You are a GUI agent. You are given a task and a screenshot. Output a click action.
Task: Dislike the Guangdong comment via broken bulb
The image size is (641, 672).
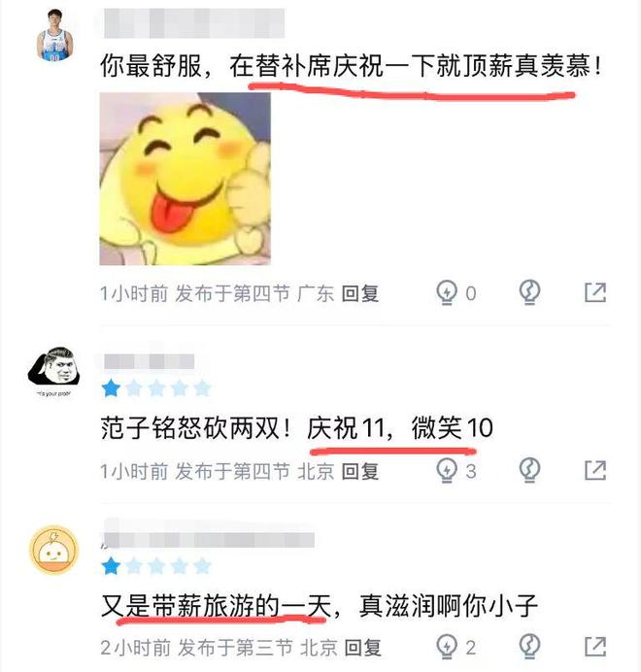coord(529,293)
